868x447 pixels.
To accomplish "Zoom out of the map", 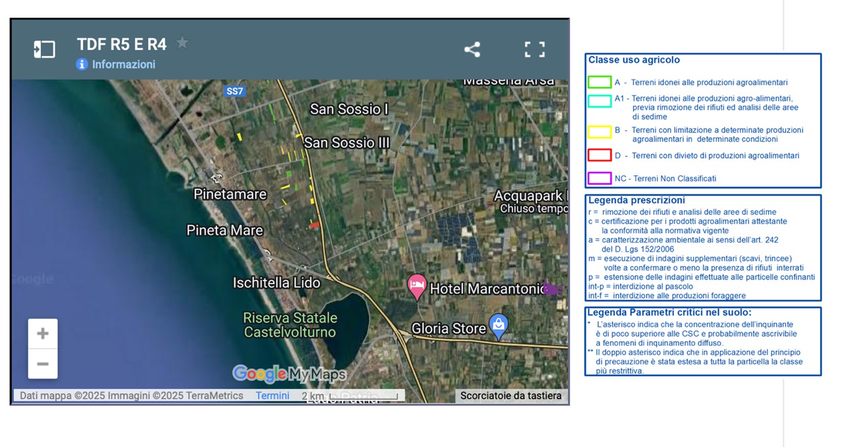I will tap(43, 364).
